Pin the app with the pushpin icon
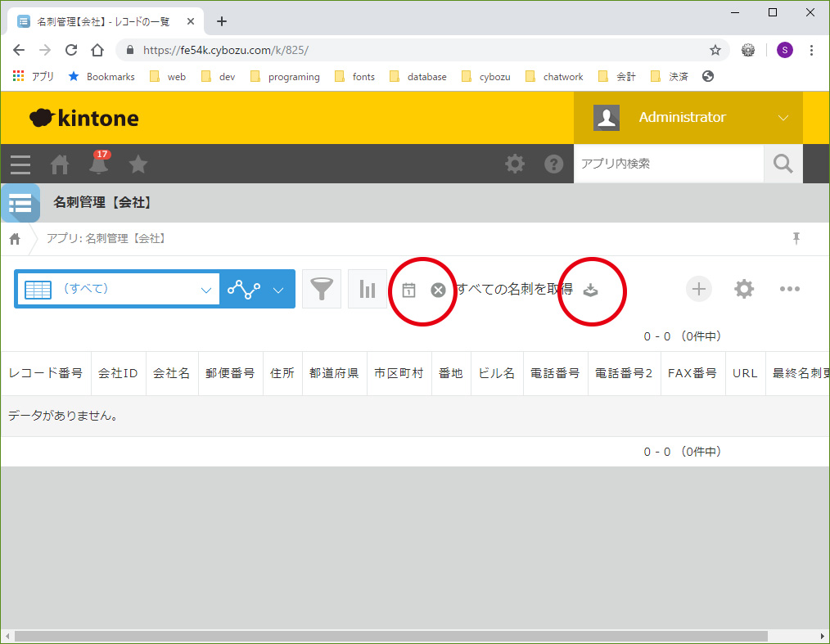This screenshot has width=830, height=644. pos(796,239)
